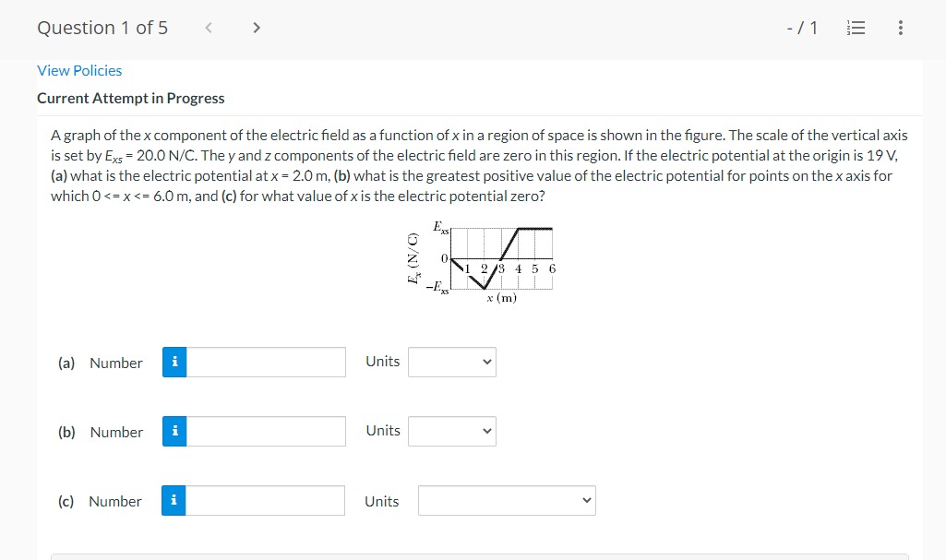Navigate to the previous question arrow
The image size is (946, 560).
208,27
